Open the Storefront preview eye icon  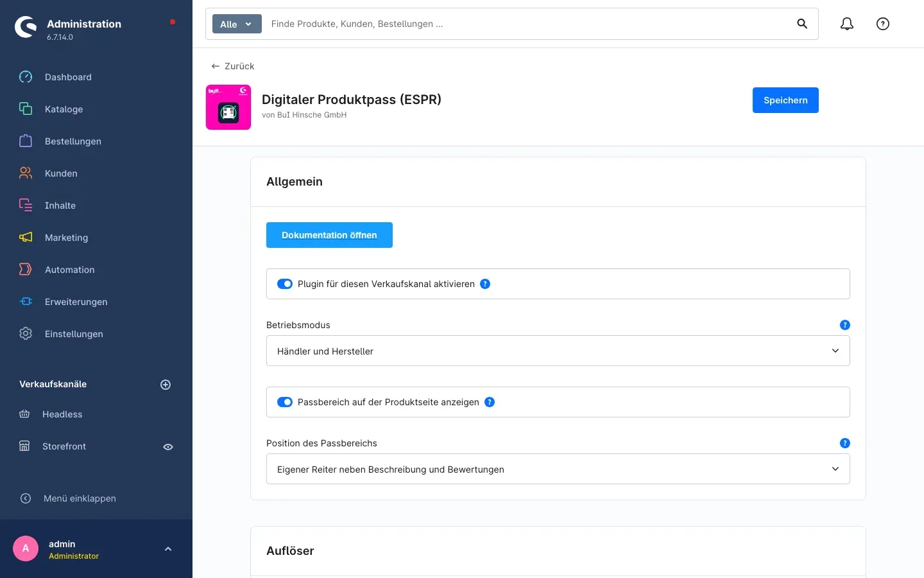pyautogui.click(x=168, y=447)
